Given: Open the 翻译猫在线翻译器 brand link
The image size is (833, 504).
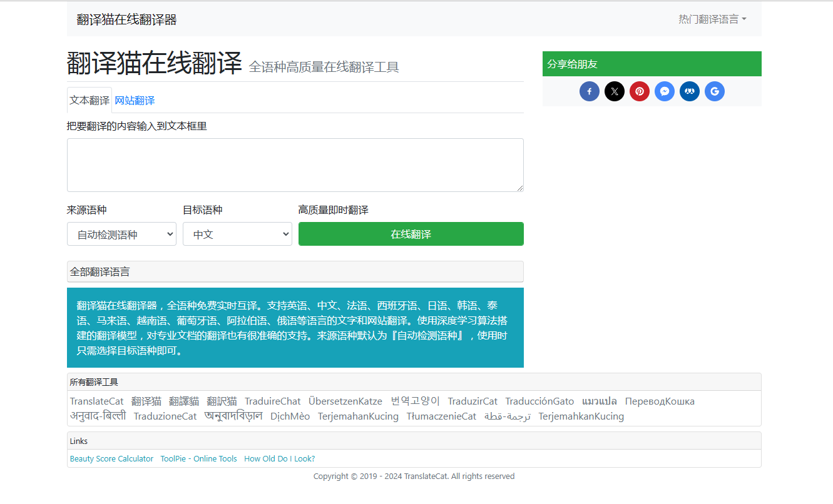Looking at the screenshot, I should [x=127, y=19].
